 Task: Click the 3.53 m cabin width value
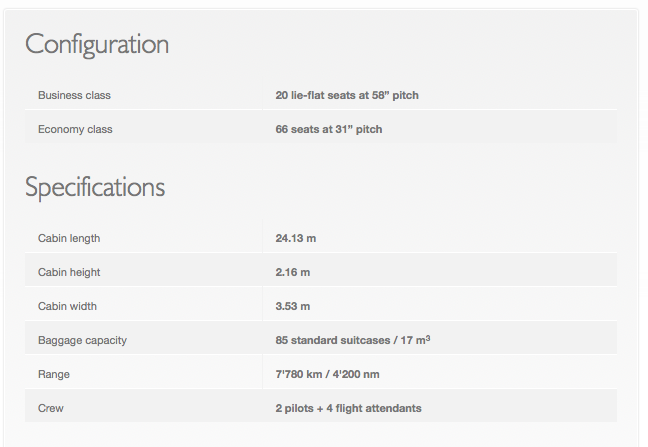coord(293,306)
